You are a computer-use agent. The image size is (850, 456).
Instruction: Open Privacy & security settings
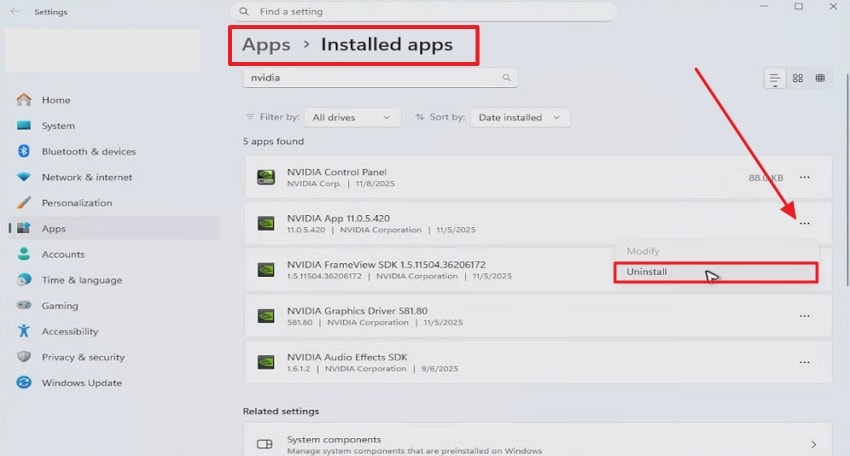pyautogui.click(x=114, y=357)
